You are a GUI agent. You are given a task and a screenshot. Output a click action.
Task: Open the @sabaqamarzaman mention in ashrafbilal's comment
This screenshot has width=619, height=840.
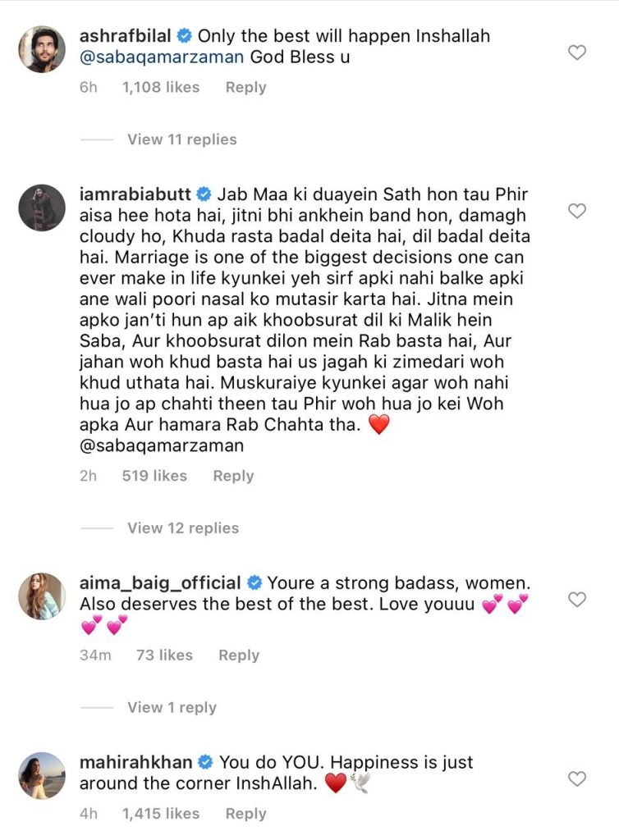click(x=152, y=59)
